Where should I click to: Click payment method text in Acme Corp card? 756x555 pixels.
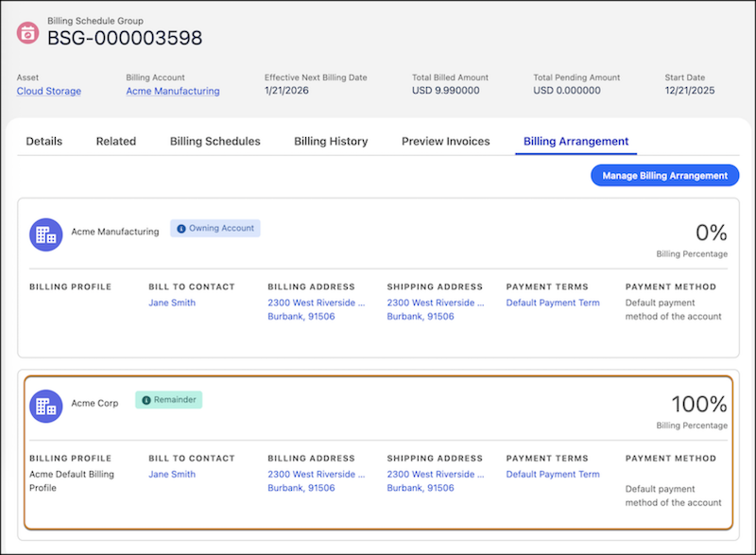coord(674,495)
